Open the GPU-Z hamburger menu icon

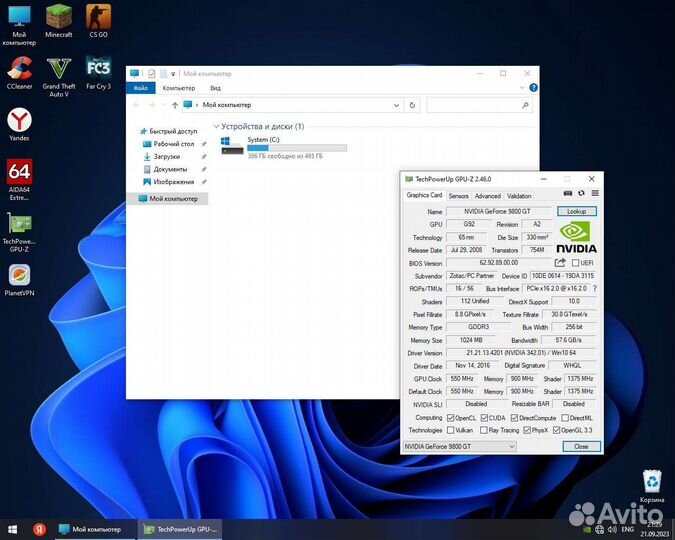(595, 193)
